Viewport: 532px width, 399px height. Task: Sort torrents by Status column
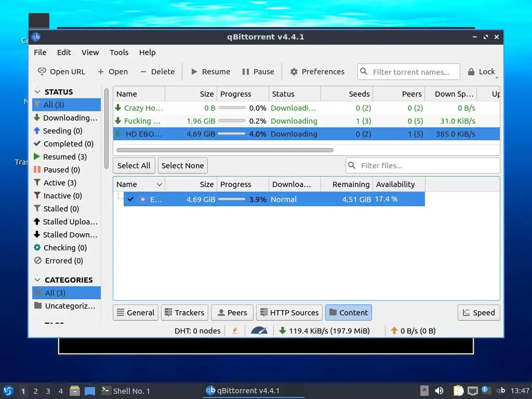click(x=295, y=94)
